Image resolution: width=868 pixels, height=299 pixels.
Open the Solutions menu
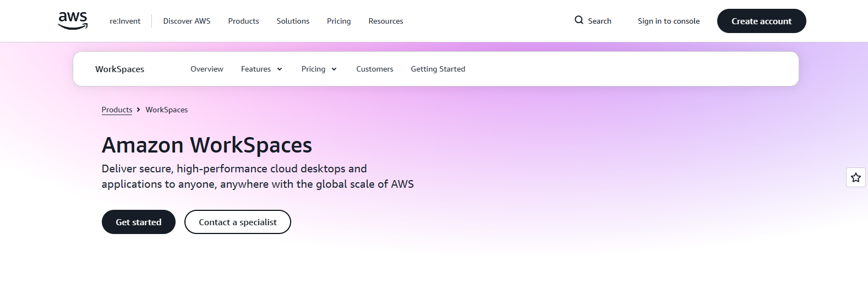pos(293,21)
